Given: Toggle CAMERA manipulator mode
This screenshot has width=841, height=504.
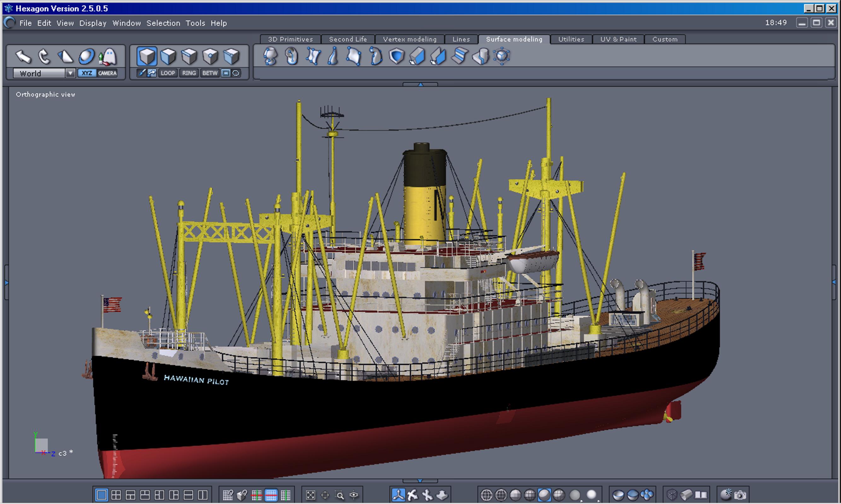Looking at the screenshot, I should [x=108, y=73].
